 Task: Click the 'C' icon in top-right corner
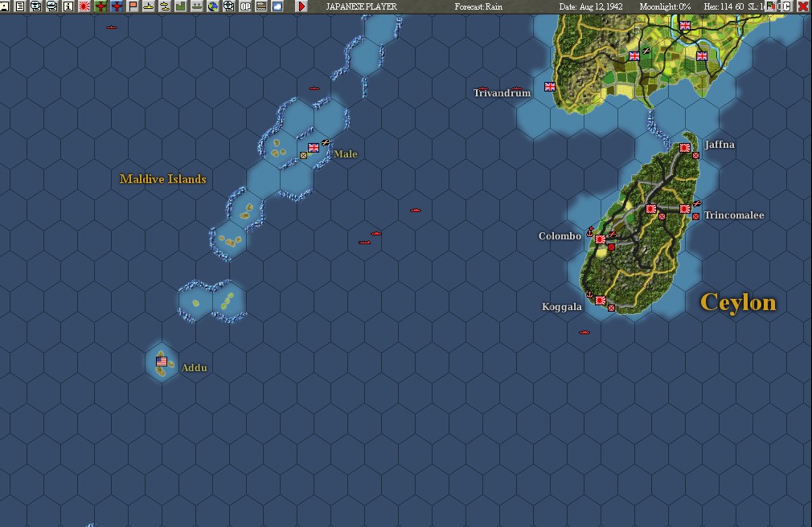coord(786,6)
